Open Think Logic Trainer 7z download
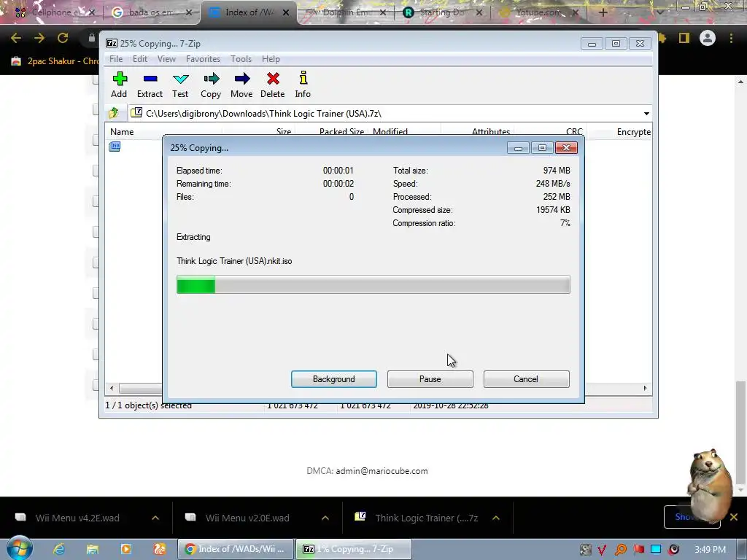This screenshot has width=747, height=560. tap(426, 518)
